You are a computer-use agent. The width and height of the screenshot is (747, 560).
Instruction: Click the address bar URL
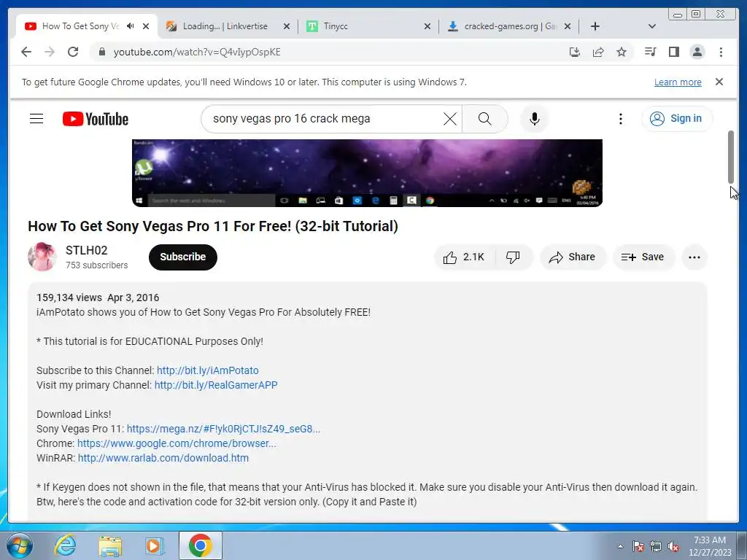tap(197, 52)
